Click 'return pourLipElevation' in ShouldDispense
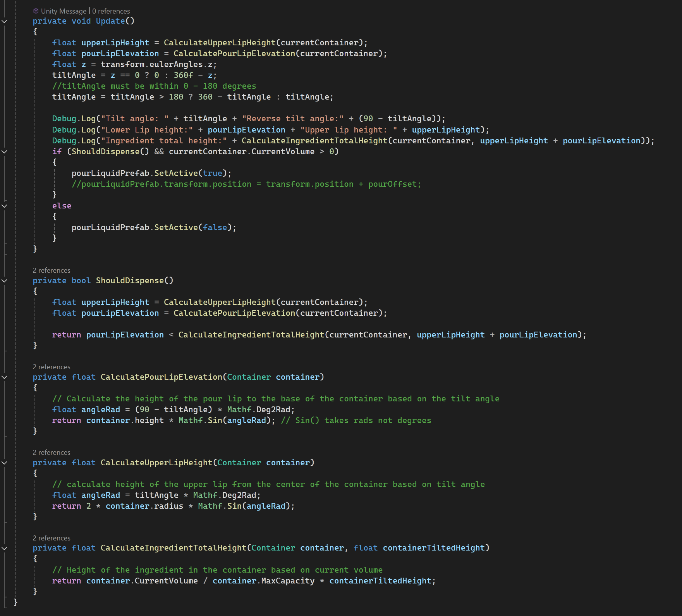Image resolution: width=682 pixels, height=616 pixels. (108, 335)
